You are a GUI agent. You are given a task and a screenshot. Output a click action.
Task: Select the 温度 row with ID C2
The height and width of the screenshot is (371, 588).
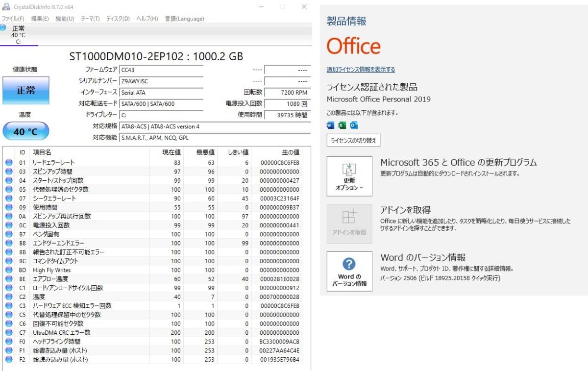(152, 297)
